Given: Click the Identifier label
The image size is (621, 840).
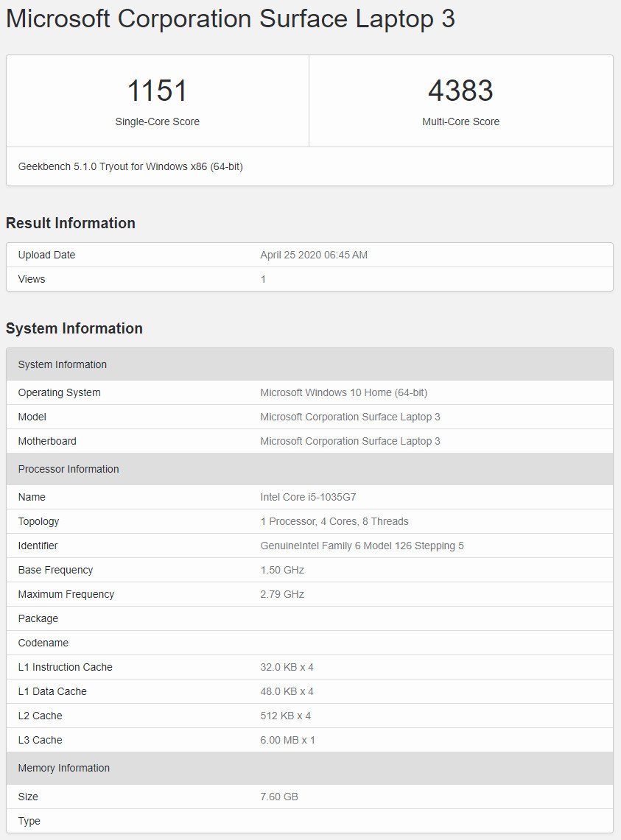Looking at the screenshot, I should coord(38,546).
